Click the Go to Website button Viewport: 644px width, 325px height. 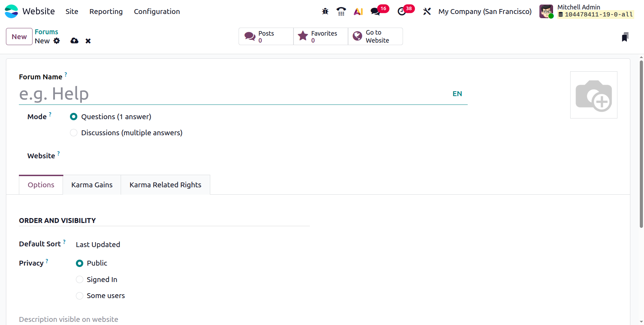coord(375,36)
